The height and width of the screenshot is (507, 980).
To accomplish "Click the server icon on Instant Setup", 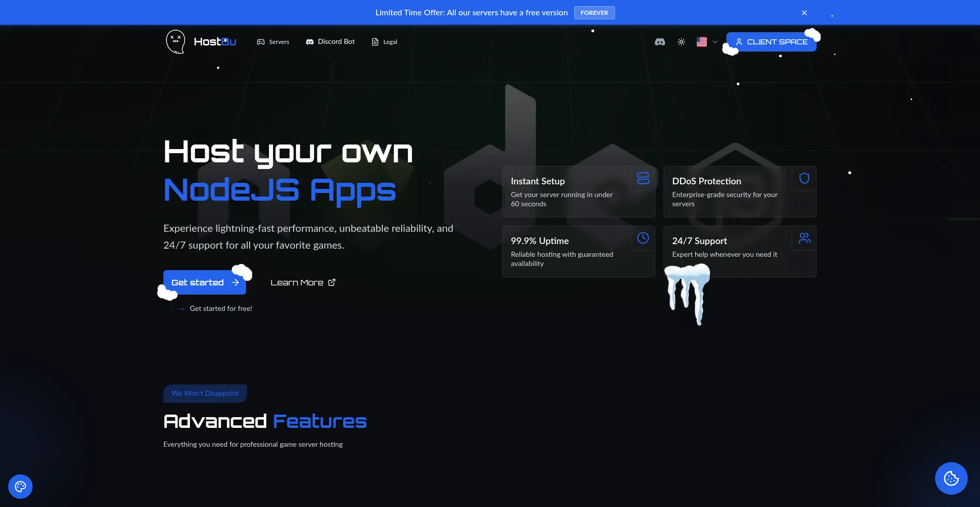I will (x=643, y=178).
